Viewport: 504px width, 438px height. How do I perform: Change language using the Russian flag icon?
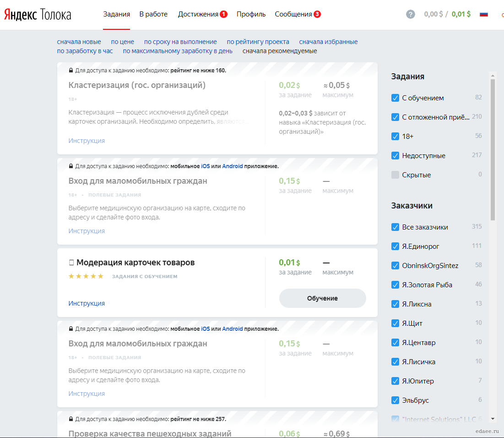[x=484, y=14]
